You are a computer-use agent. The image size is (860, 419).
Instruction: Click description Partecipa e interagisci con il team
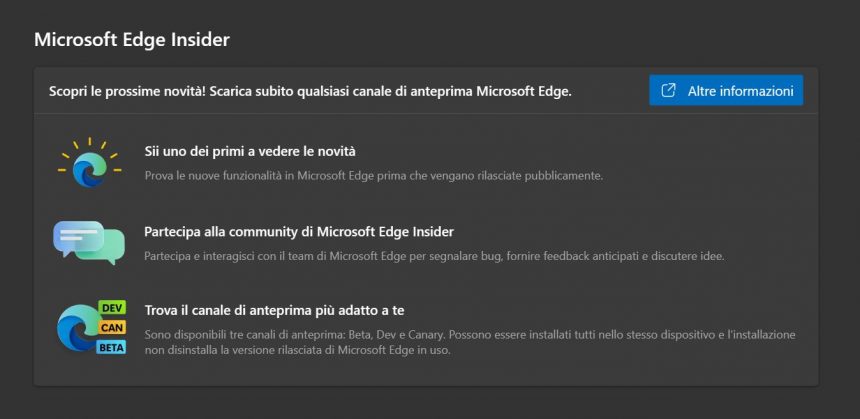434,257
